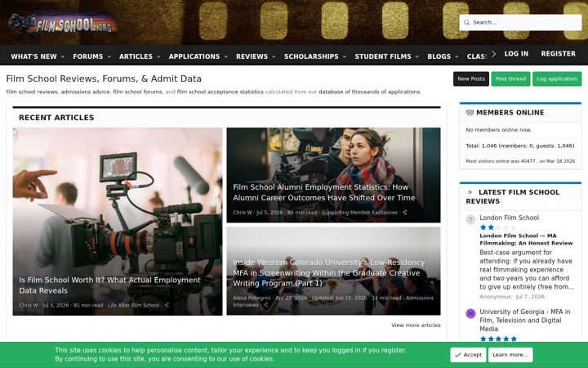The width and height of the screenshot is (588, 368).
Task: Expand the What's New dropdown arrow
Action: point(63,56)
